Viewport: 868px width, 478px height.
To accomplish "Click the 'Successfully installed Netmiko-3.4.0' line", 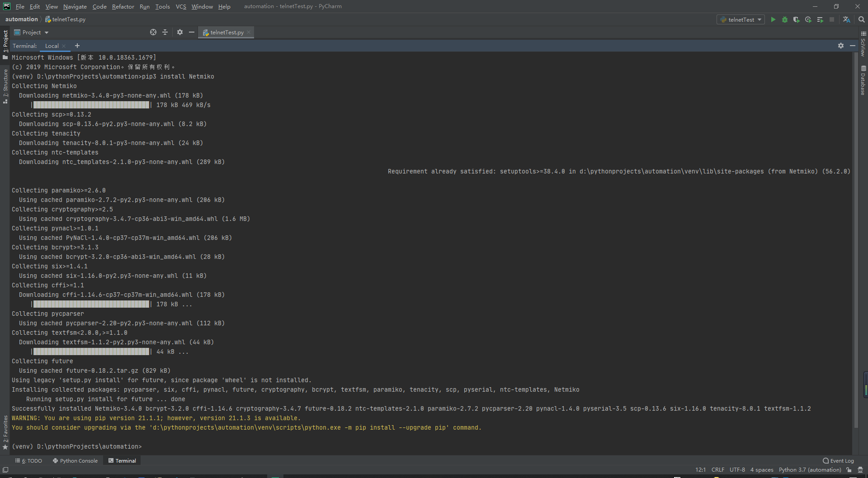I will click(411, 408).
